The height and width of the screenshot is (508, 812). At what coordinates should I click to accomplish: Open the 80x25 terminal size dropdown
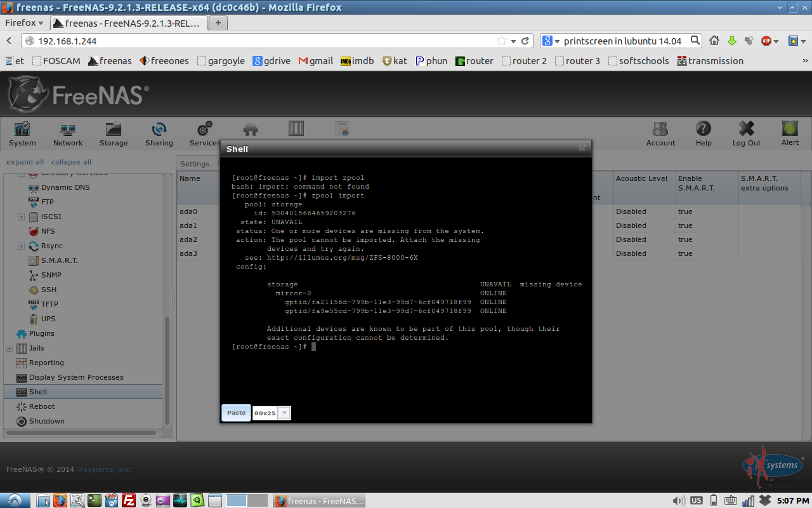[x=284, y=413]
